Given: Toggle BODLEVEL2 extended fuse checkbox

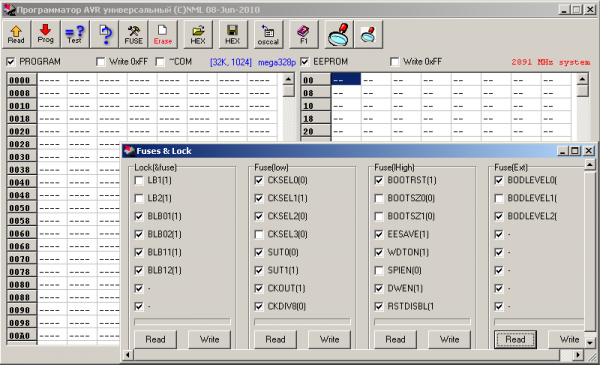Looking at the screenshot, I should [499, 216].
